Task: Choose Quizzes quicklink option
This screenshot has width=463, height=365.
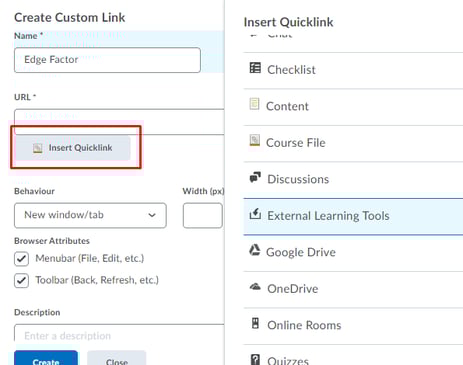Action: click(353, 356)
